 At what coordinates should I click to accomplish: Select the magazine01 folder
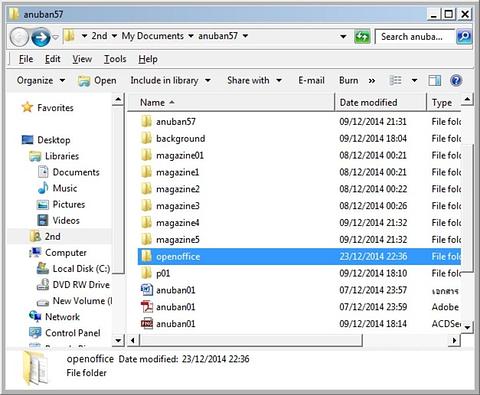click(x=299, y=155)
